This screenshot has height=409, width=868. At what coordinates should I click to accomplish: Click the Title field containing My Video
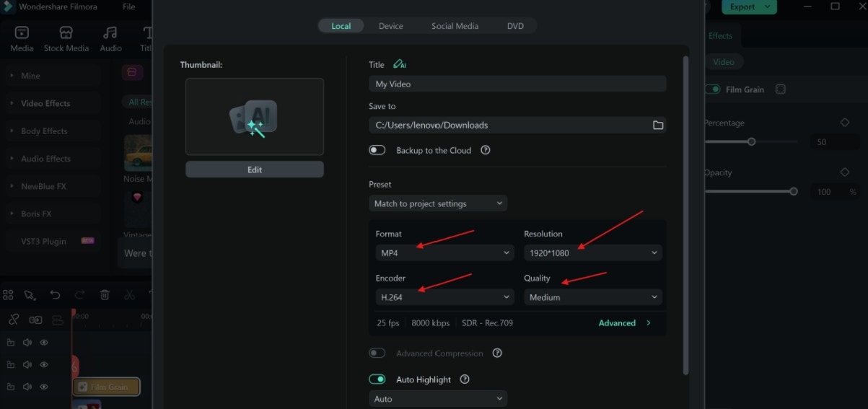[517, 84]
